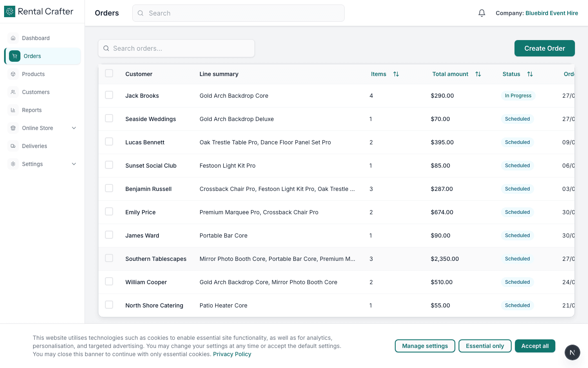Open Customers menu item

[42, 92]
